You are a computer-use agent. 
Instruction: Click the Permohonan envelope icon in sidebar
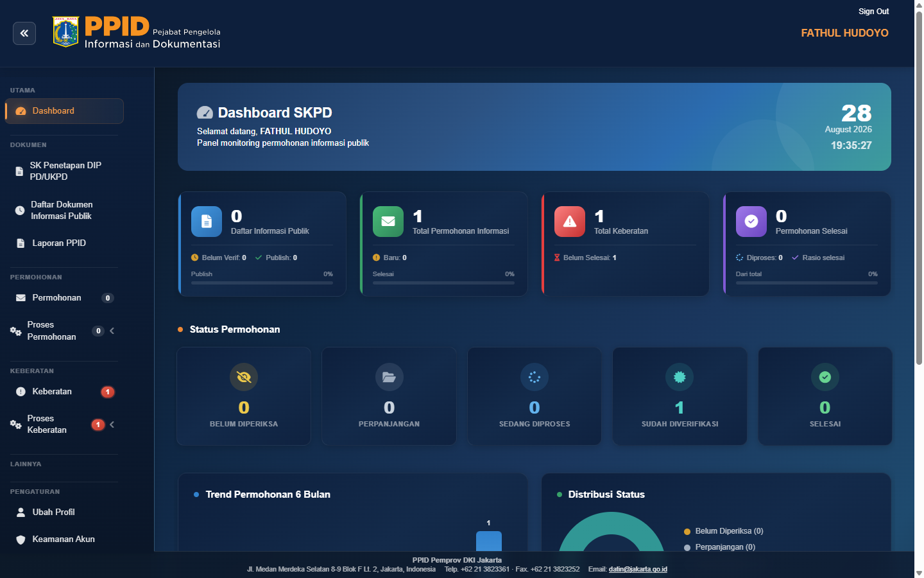tap(21, 298)
